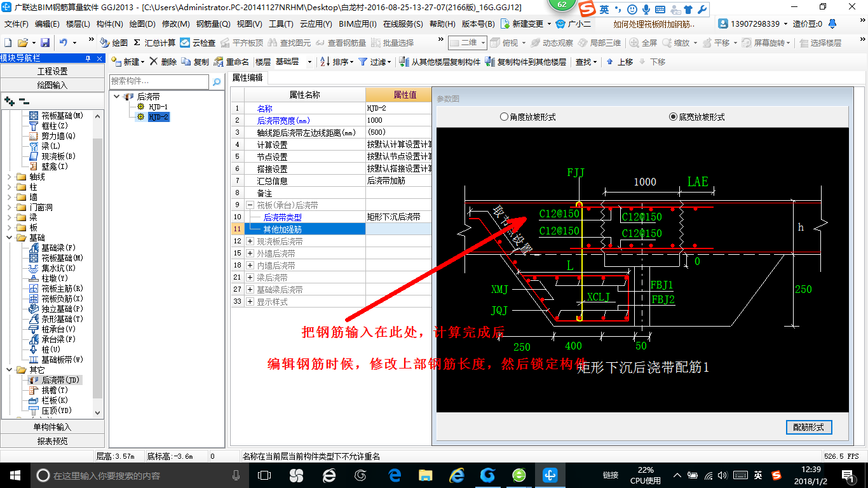The width and height of the screenshot is (868, 488).
Task: Open the 报表预览 section
Action: click(51, 441)
